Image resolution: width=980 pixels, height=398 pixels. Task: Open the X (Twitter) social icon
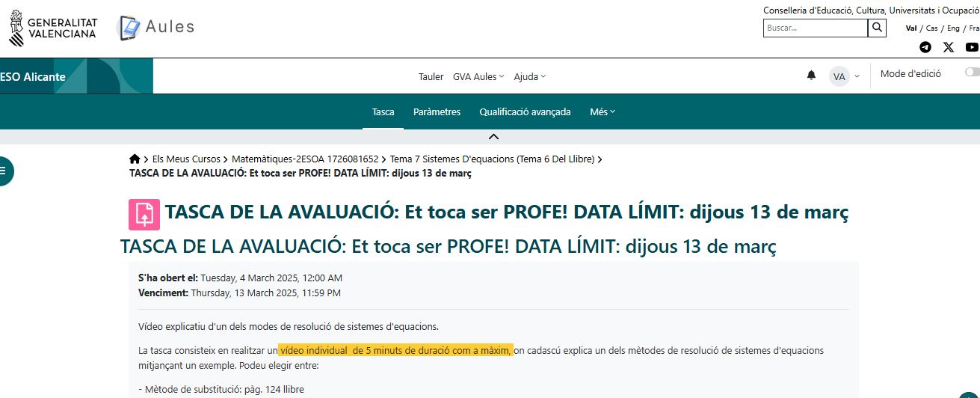pos(949,47)
